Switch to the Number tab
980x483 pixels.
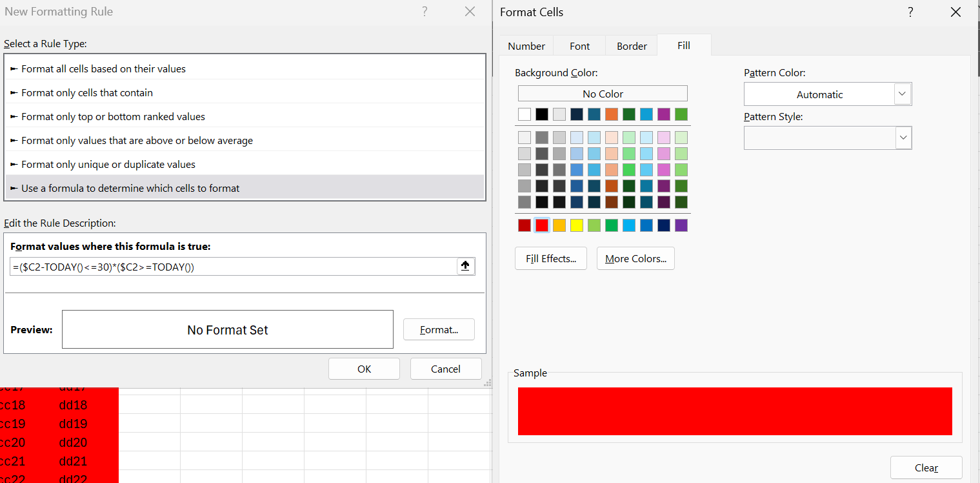coord(526,46)
